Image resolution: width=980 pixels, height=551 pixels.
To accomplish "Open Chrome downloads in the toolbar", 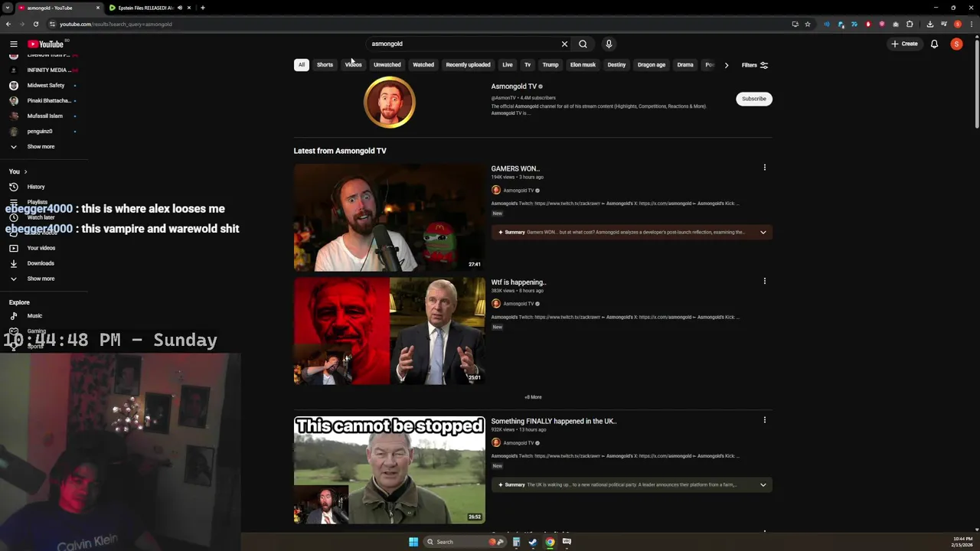I will (x=929, y=24).
